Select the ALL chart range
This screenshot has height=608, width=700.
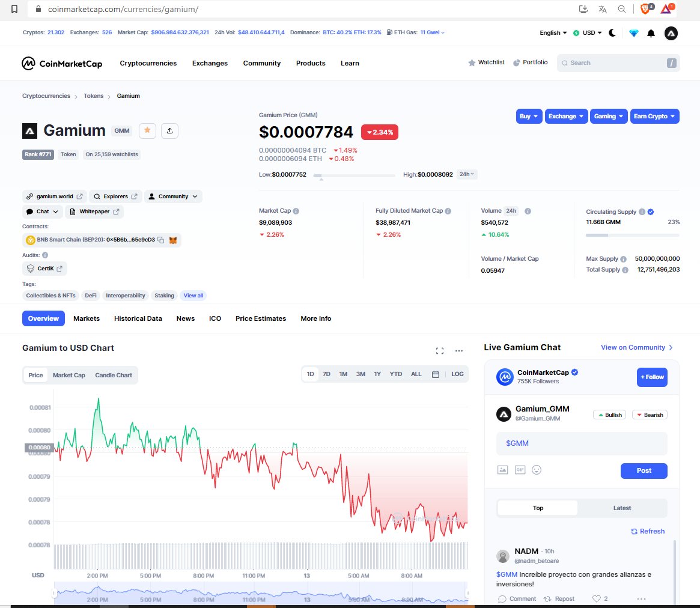(416, 374)
